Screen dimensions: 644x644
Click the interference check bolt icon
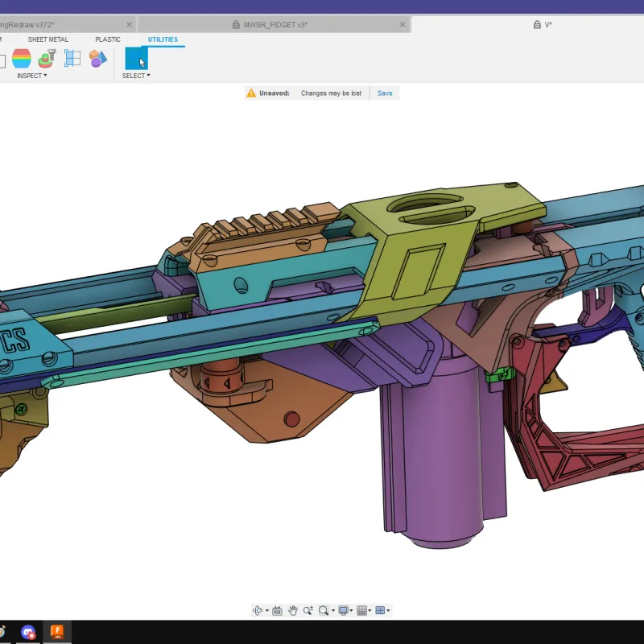[47, 58]
